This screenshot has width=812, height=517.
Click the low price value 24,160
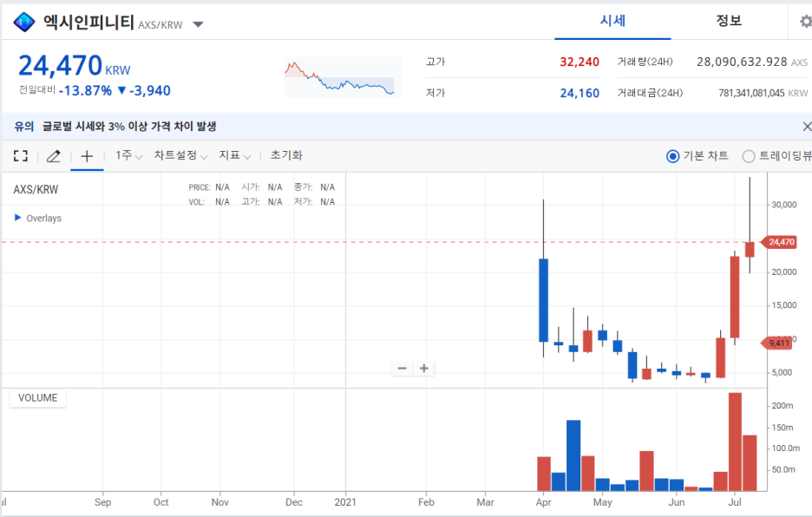(580, 93)
